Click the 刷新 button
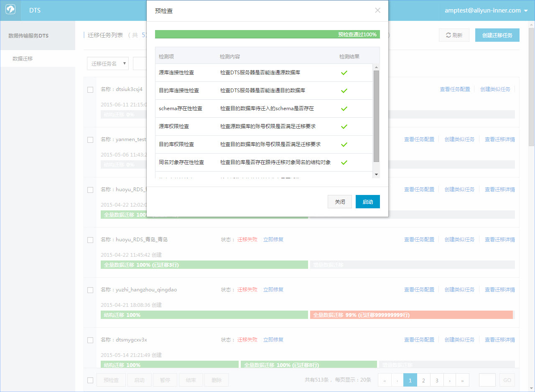 (x=454, y=35)
